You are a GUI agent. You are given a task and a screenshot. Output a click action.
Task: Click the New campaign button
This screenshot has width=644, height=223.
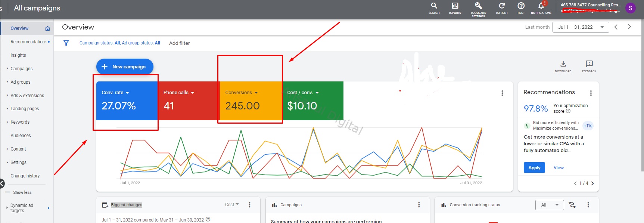point(125,66)
